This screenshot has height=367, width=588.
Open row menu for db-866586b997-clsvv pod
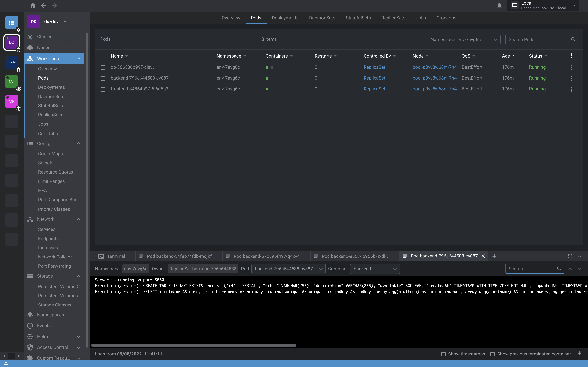(x=571, y=67)
